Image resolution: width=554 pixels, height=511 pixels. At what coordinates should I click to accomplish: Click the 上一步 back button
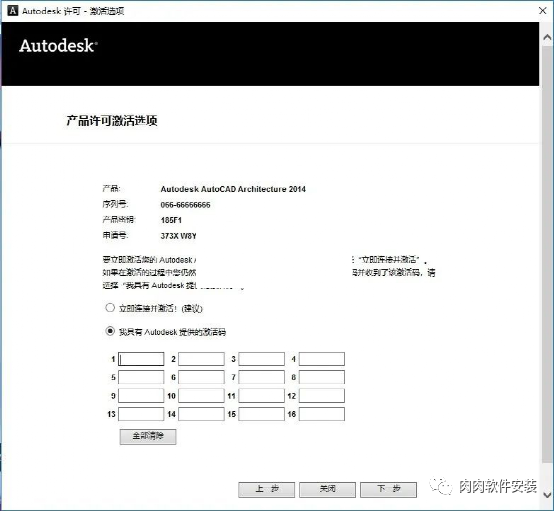pyautogui.click(x=266, y=489)
